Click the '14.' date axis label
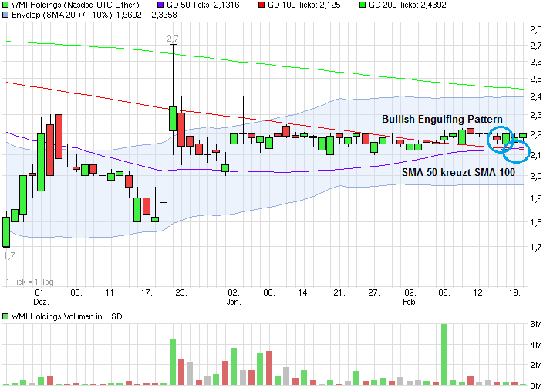The image size is (560, 392). [304, 293]
